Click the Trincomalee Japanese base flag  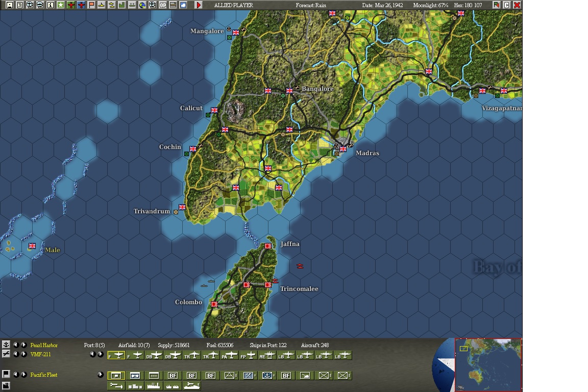coord(268,285)
